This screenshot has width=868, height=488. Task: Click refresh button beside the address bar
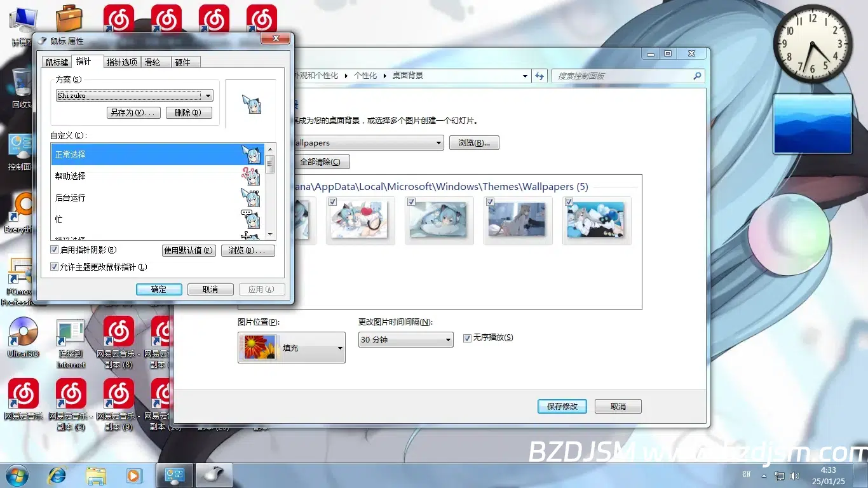coord(539,76)
